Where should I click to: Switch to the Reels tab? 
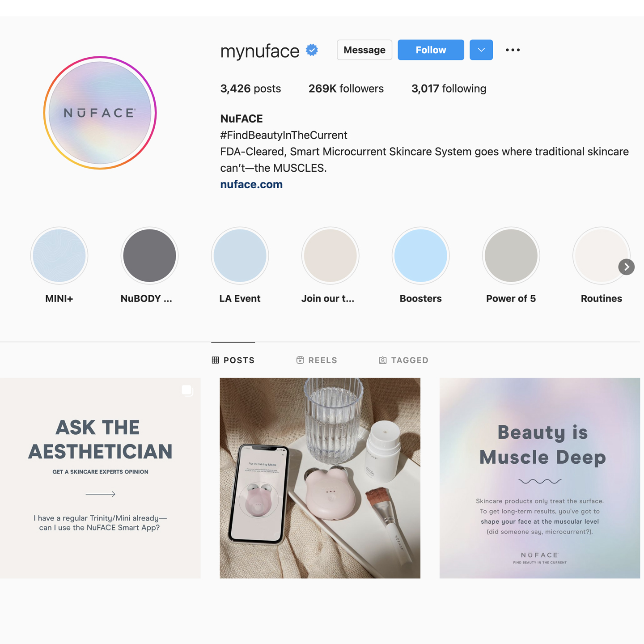point(317,360)
